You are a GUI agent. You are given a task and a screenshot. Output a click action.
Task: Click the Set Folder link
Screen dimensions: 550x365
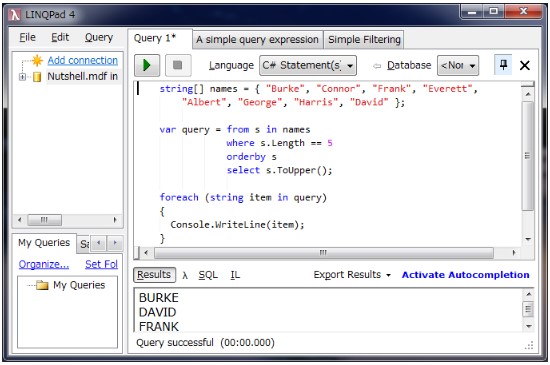101,264
